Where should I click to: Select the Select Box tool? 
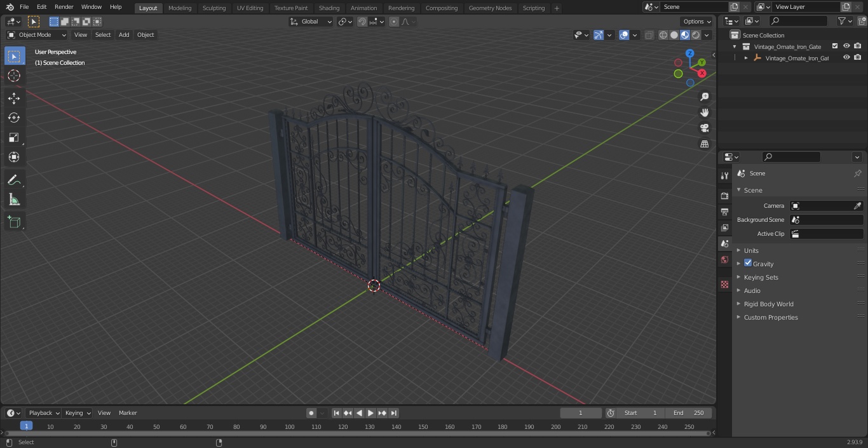[14, 56]
